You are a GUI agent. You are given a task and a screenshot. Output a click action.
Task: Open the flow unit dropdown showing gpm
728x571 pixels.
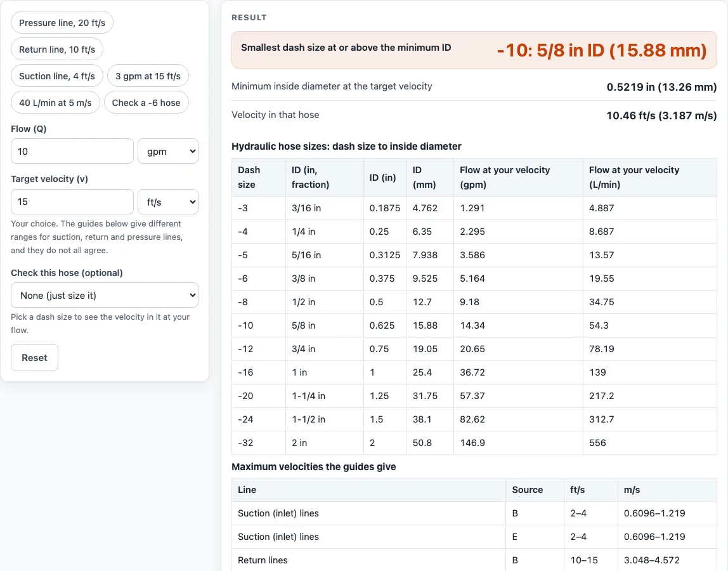[168, 151]
